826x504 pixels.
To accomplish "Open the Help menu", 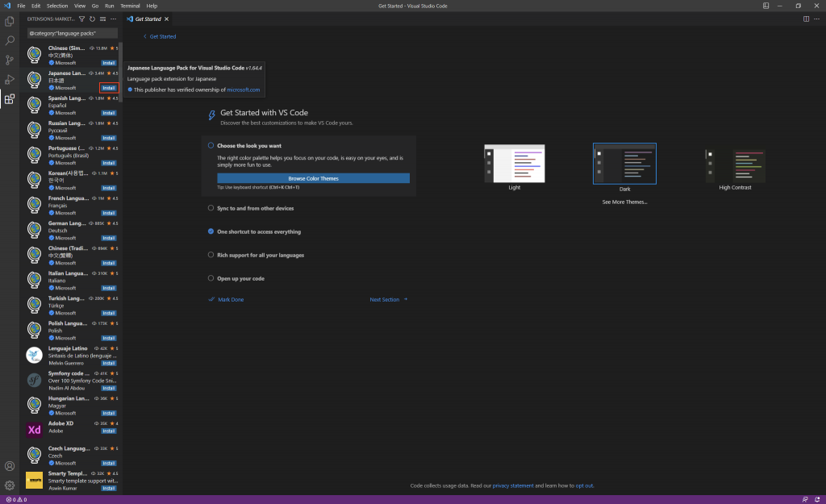I will [152, 6].
